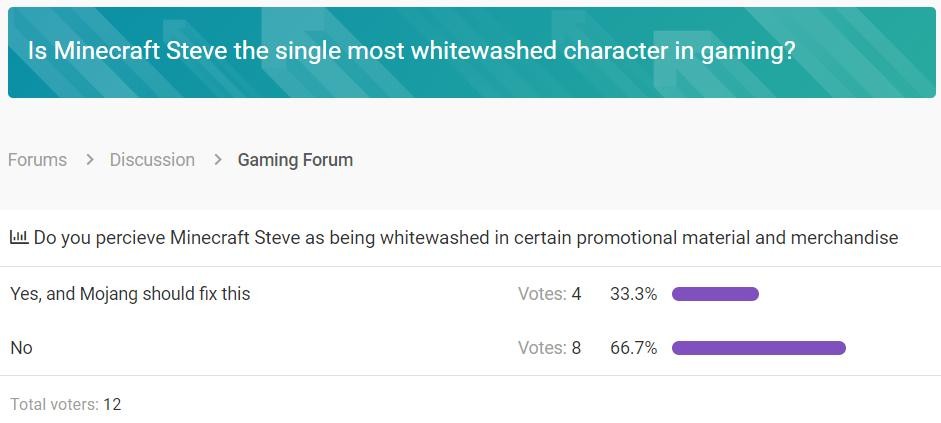The width and height of the screenshot is (941, 423).
Task: Click the "Total voters" label
Action: coord(54,405)
